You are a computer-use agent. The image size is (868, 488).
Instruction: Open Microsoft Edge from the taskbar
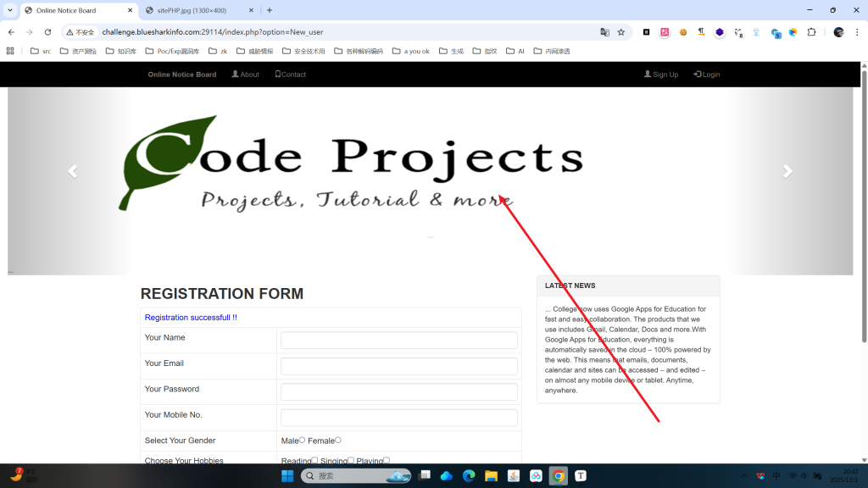point(469,476)
